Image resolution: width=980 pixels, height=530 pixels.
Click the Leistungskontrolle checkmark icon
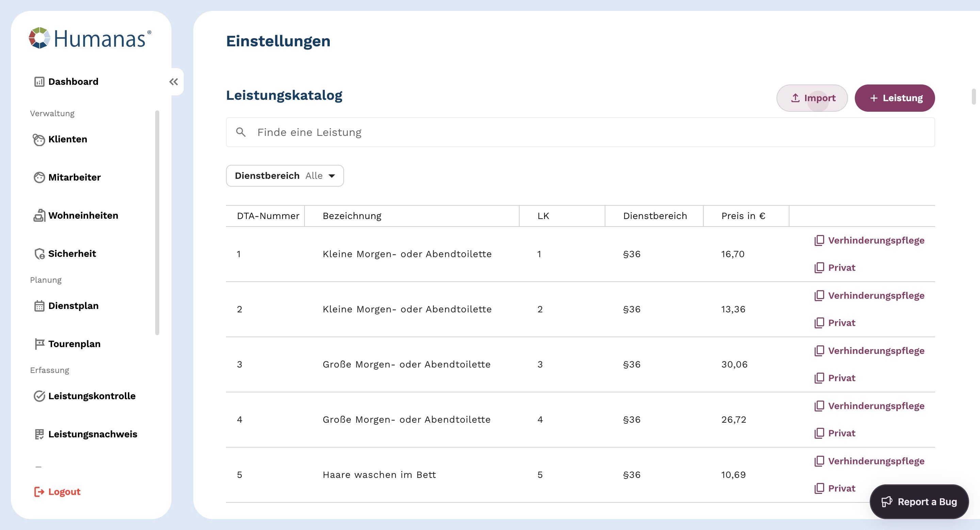(39, 396)
